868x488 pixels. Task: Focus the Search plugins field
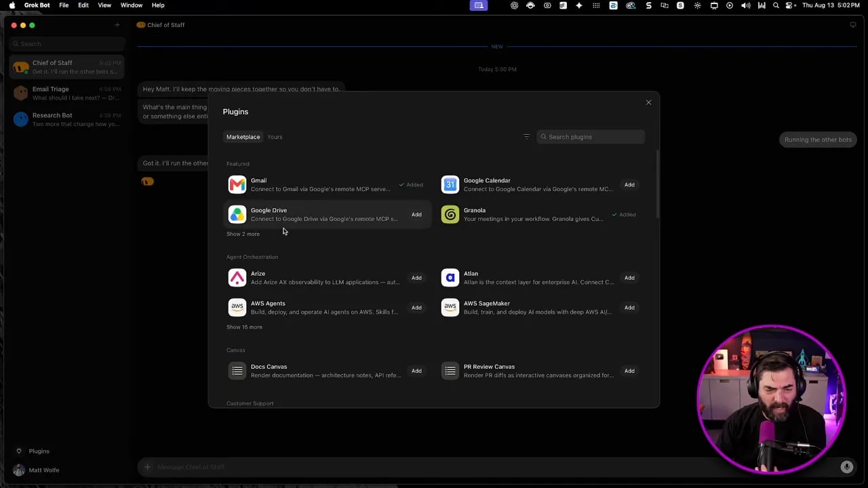(591, 137)
